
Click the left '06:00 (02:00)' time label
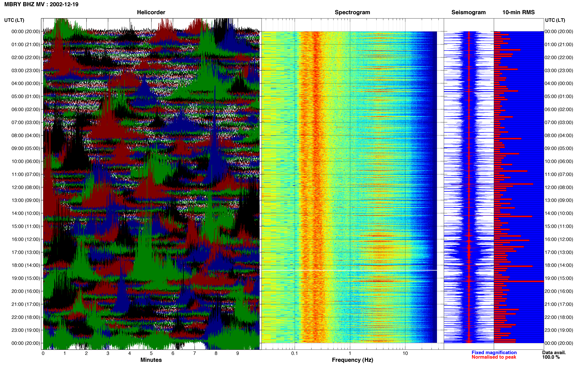click(x=26, y=109)
